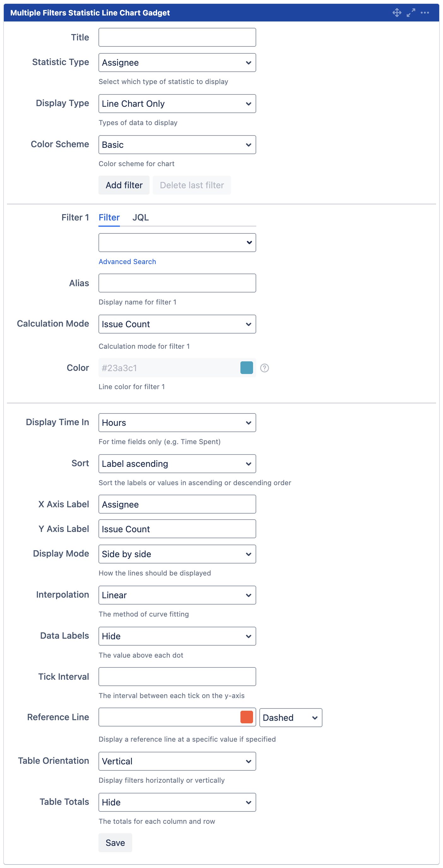The height and width of the screenshot is (868, 443).
Task: Open the Calculation Mode dropdown
Action: 177,324
